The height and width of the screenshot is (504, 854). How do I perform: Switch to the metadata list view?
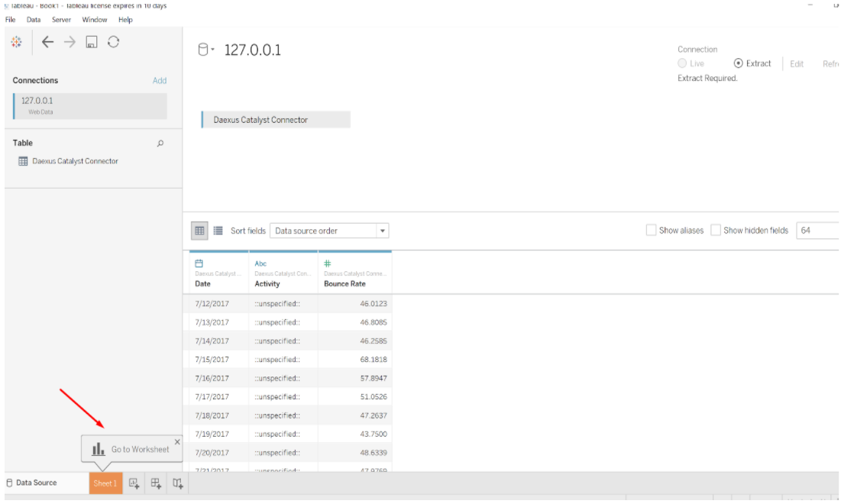(218, 231)
